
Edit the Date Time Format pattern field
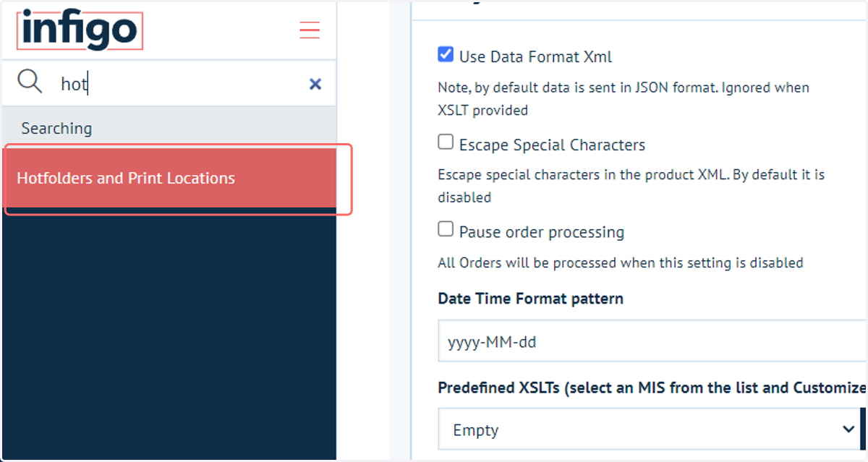(652, 341)
